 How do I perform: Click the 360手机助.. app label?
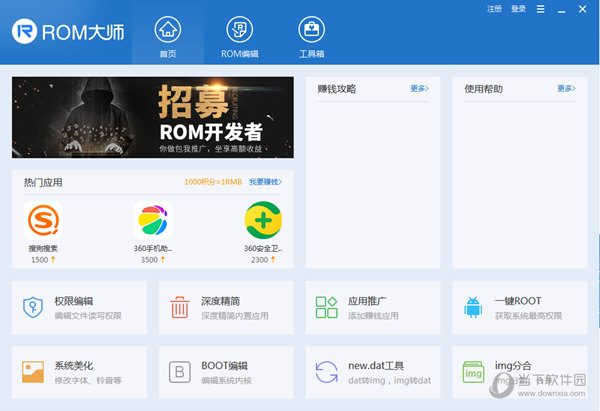(153, 248)
